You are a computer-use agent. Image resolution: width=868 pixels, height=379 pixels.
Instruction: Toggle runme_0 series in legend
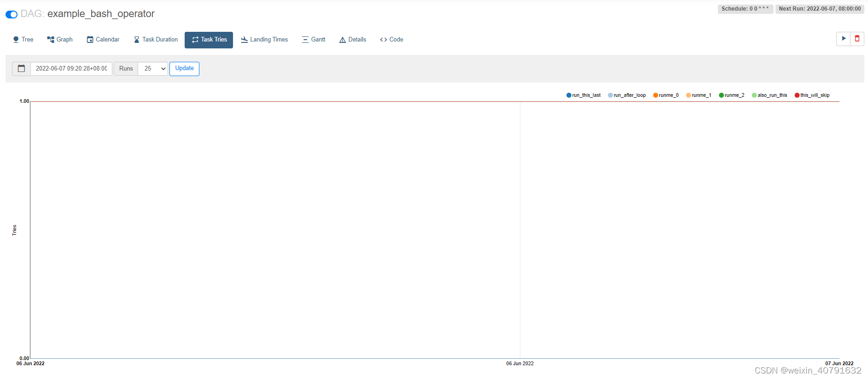[x=666, y=95]
